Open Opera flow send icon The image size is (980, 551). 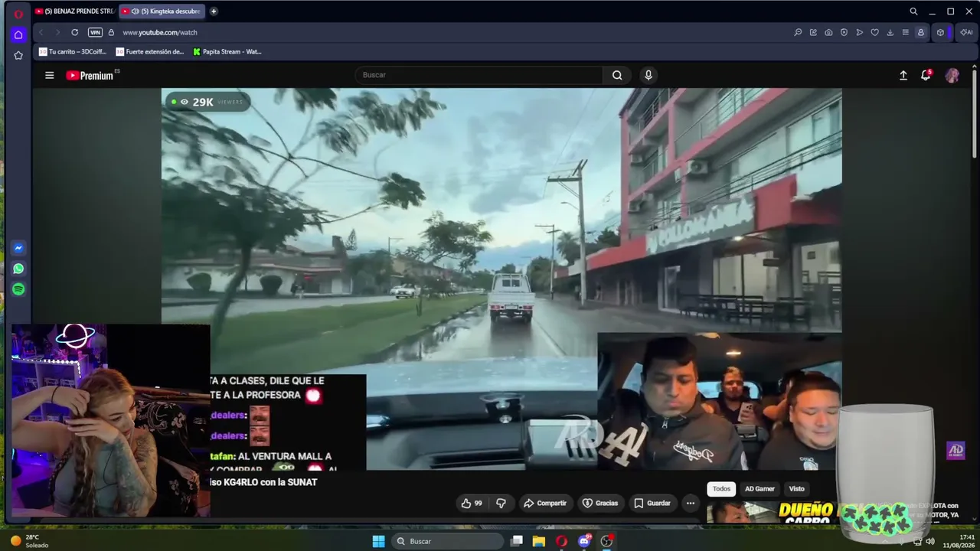pos(859,32)
